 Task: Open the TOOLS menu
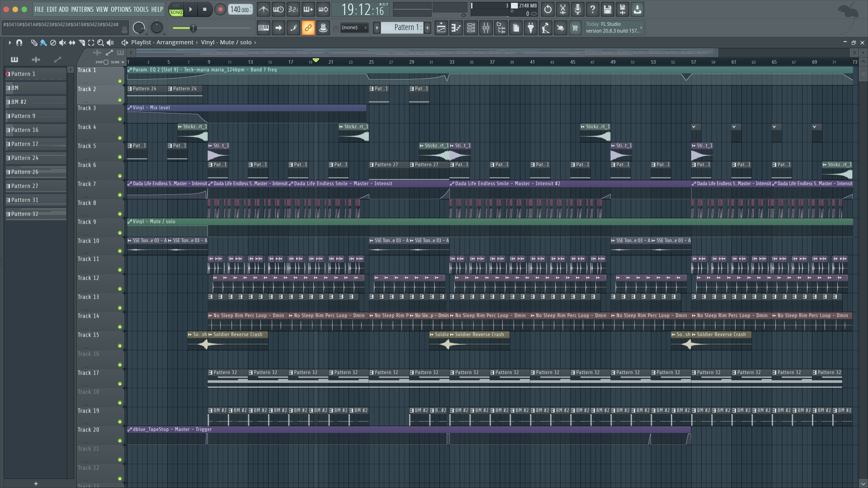click(141, 9)
